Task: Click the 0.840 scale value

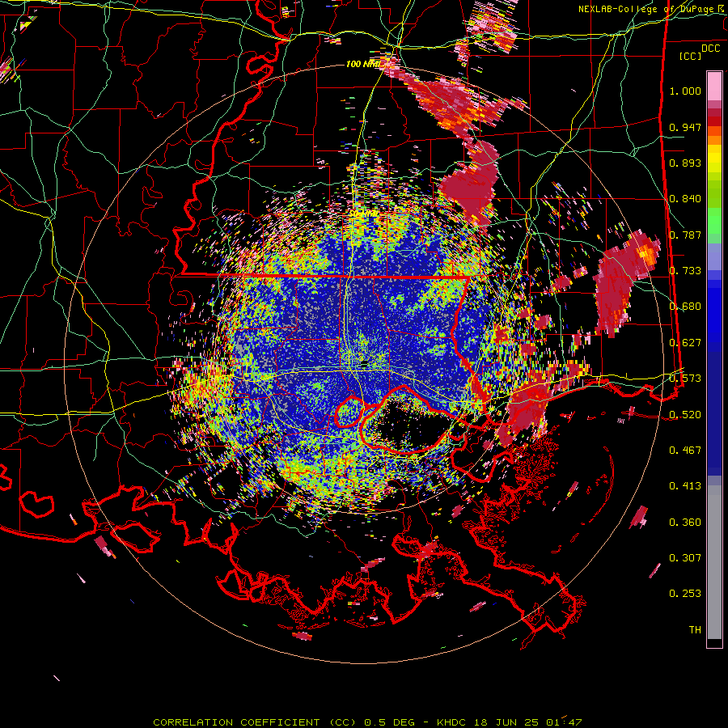Action: pyautogui.click(x=685, y=199)
